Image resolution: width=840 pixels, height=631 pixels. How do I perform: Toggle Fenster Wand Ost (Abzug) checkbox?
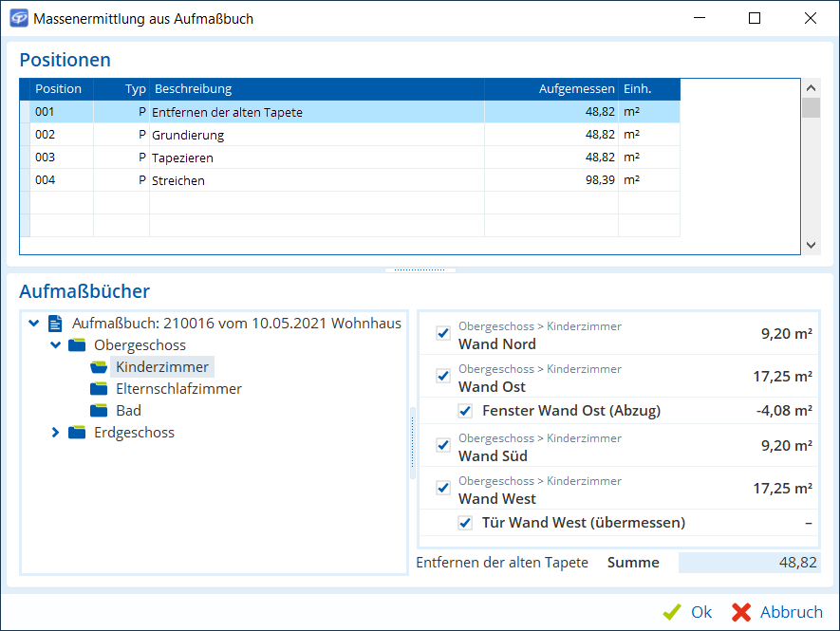465,411
